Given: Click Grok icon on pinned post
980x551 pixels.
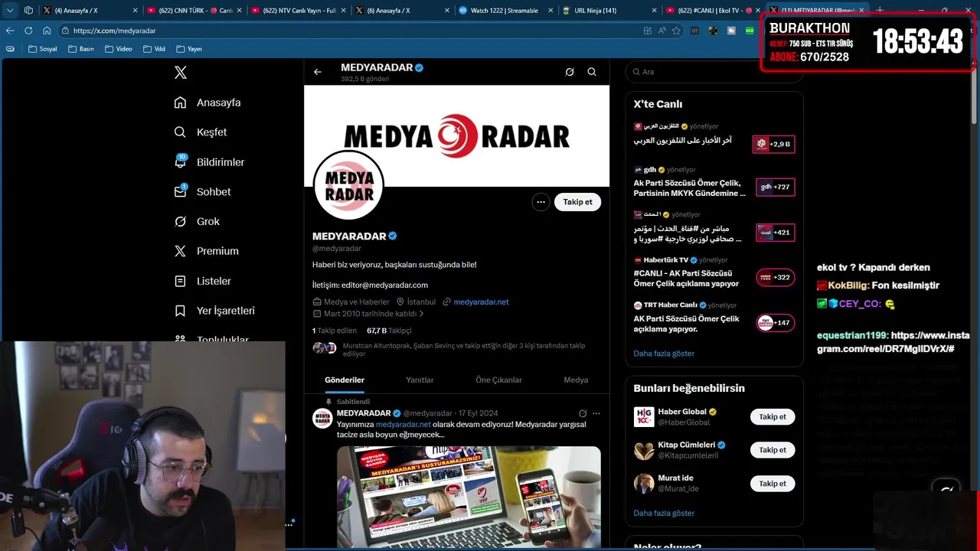Looking at the screenshot, I should point(583,413).
